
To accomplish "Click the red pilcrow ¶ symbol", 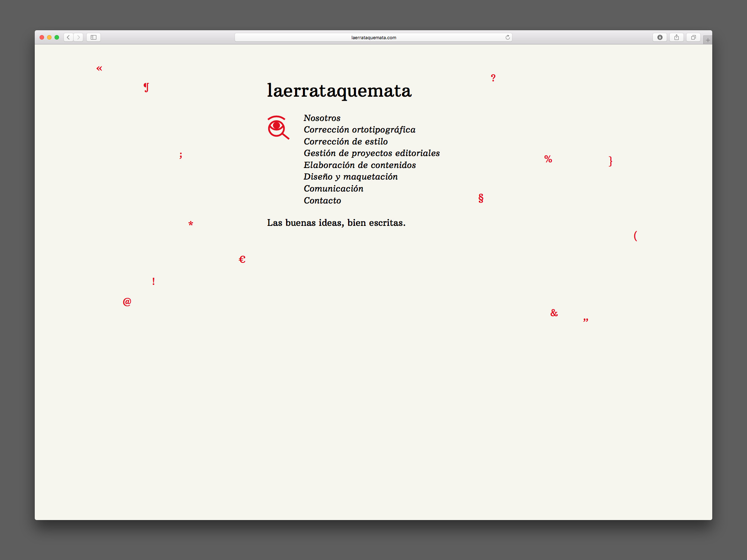I will (146, 87).
